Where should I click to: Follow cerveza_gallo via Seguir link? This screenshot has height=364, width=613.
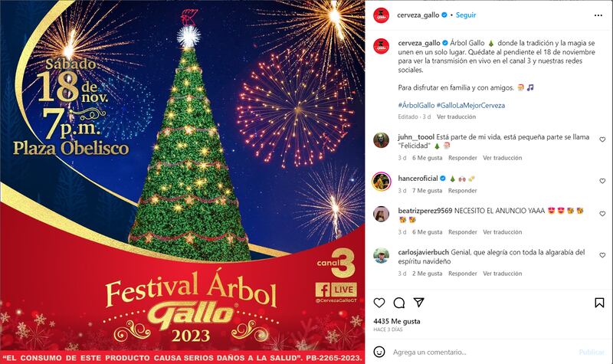(x=466, y=15)
